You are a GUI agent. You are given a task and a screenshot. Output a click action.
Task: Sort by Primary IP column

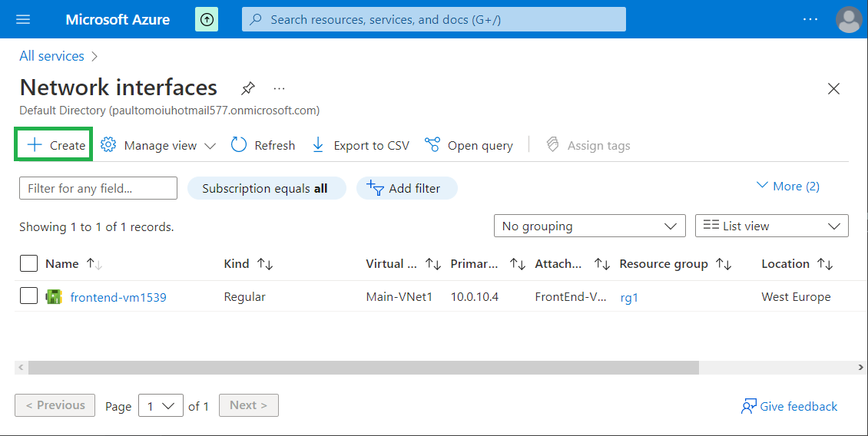coord(489,264)
